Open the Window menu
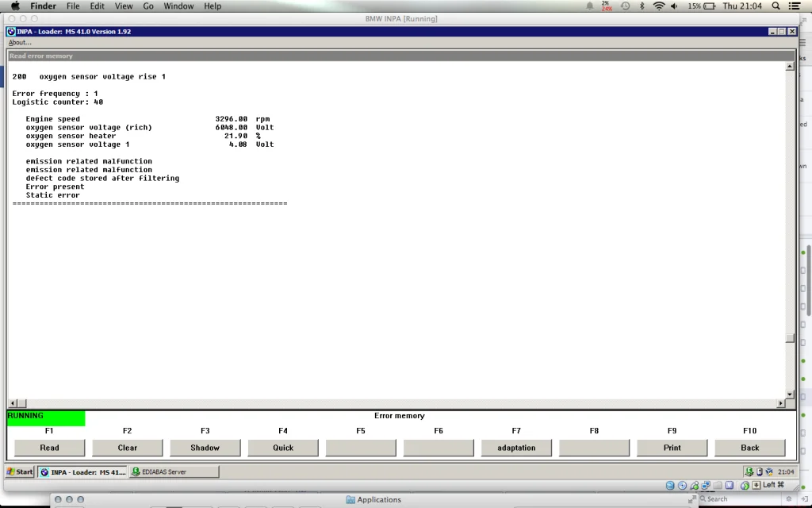The width and height of the screenshot is (812, 508). point(178,6)
